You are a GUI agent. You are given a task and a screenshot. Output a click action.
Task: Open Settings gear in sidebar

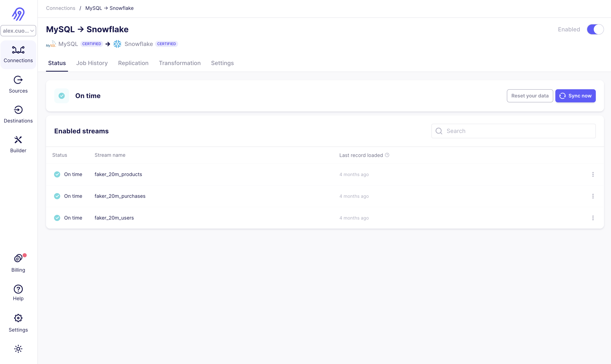(18, 323)
